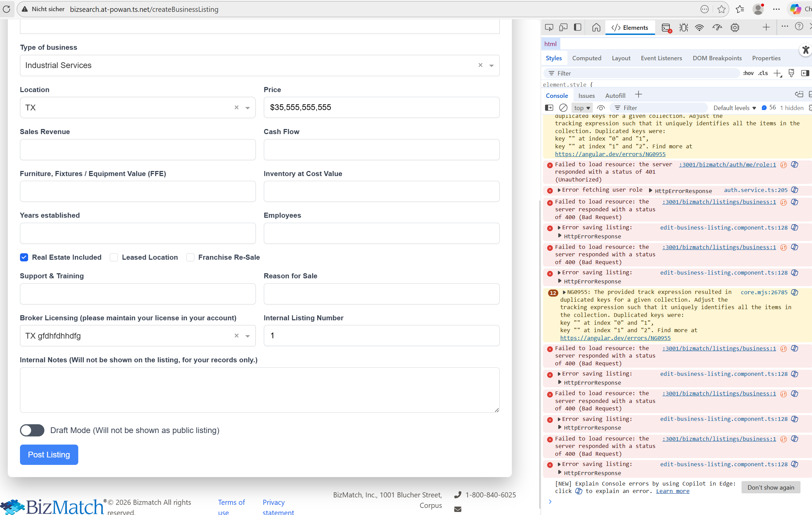Open the DevTools settings gear icon

click(x=734, y=27)
